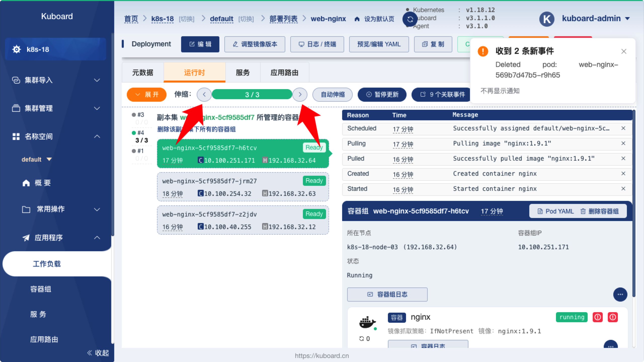Dismiss the Created event row

[x=623, y=174]
